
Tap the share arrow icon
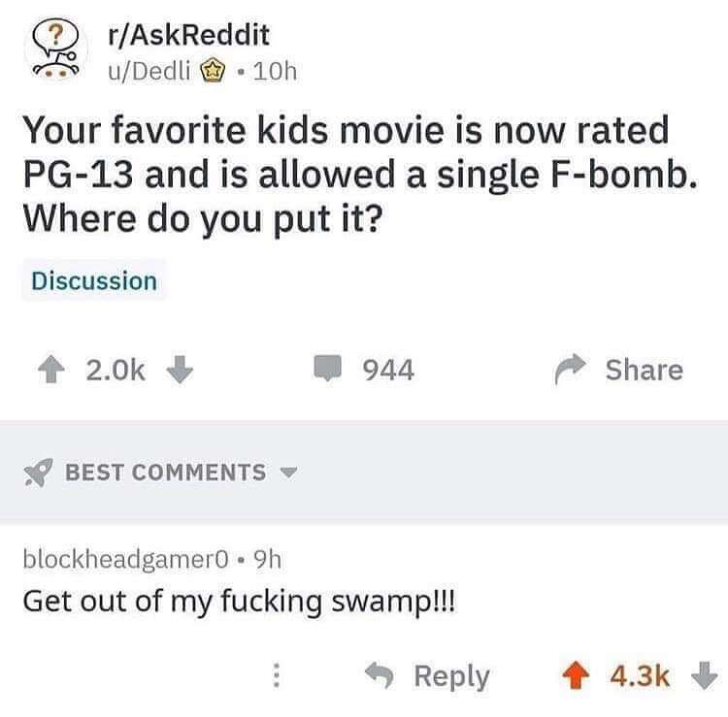(x=570, y=369)
